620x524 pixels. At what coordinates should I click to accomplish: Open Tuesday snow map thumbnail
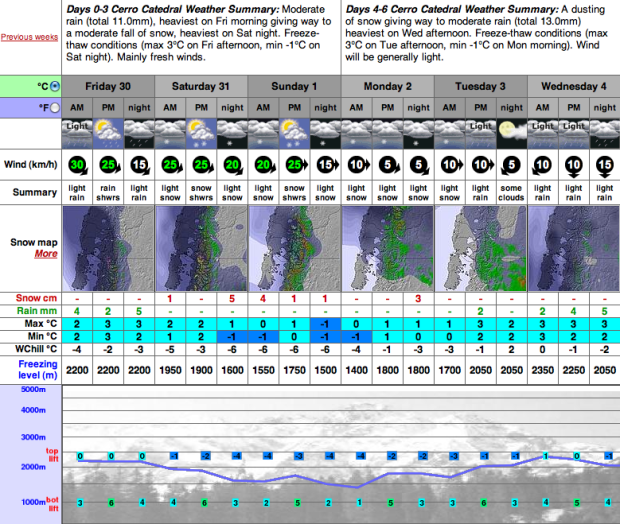[480, 248]
